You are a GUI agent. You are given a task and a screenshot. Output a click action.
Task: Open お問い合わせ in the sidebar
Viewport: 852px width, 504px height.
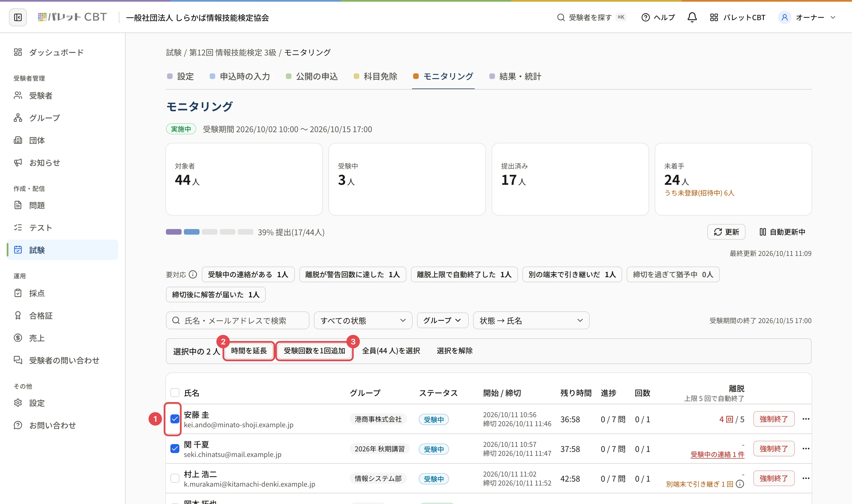coord(62,425)
